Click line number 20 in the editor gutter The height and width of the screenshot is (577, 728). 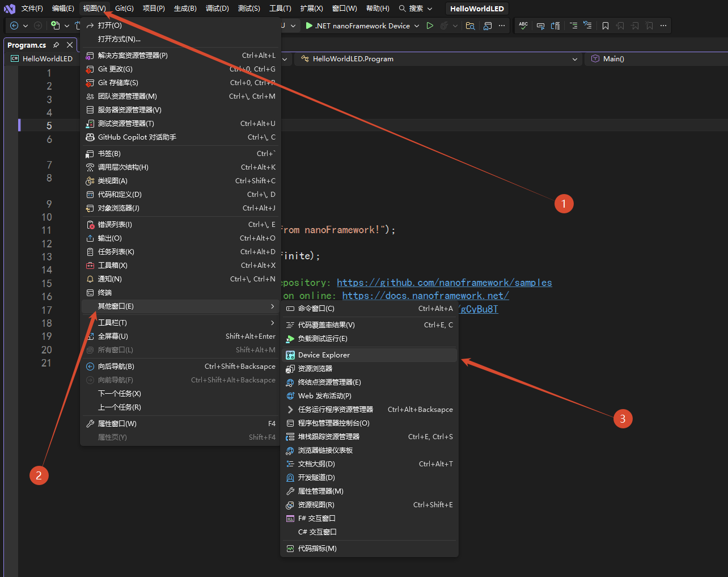point(46,350)
